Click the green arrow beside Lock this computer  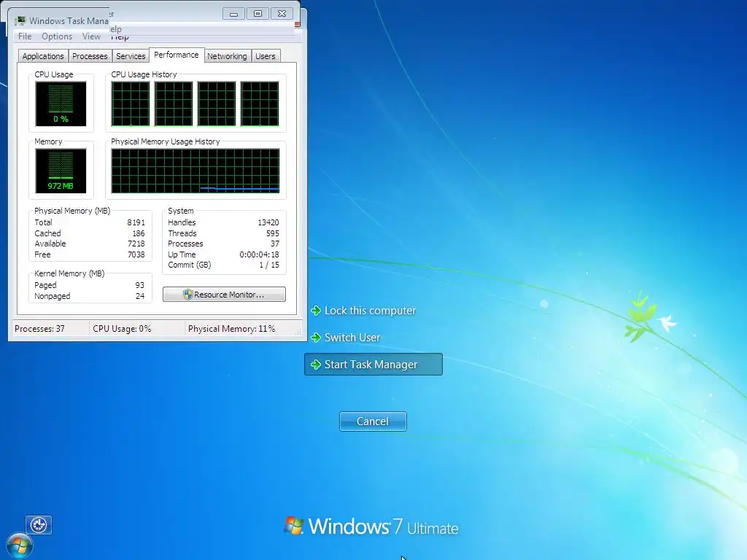click(316, 311)
